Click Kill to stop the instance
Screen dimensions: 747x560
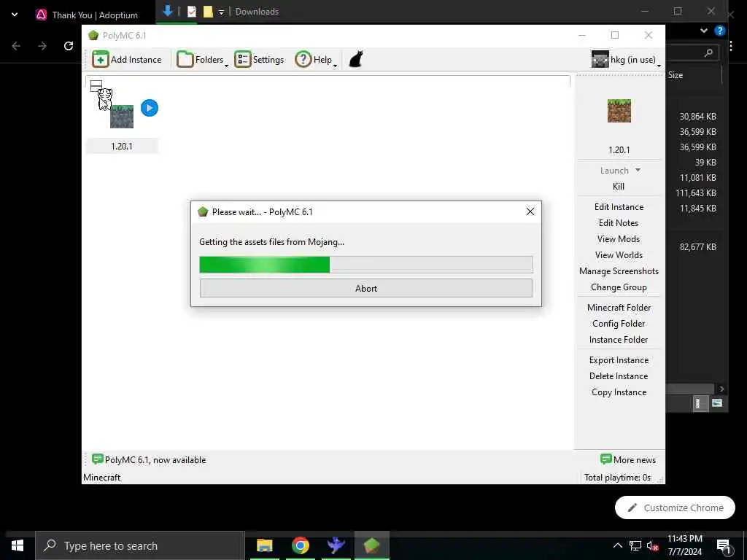[x=619, y=187]
